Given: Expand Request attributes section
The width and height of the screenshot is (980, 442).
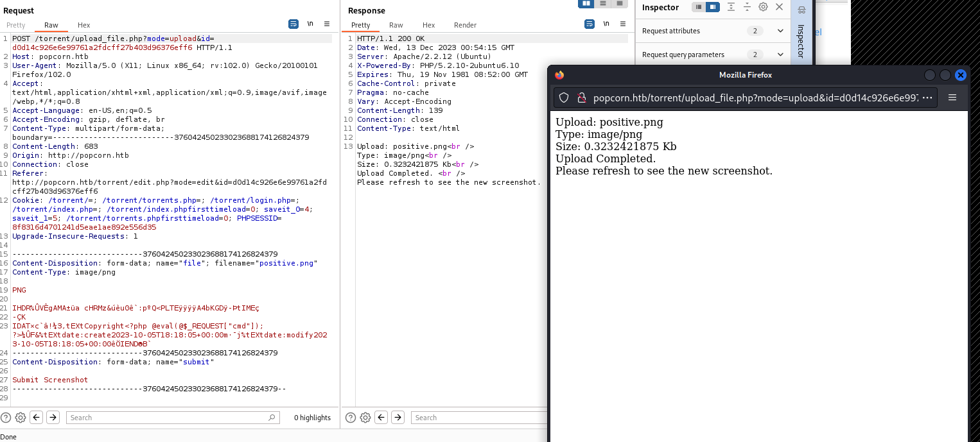Looking at the screenshot, I should pyautogui.click(x=780, y=31).
